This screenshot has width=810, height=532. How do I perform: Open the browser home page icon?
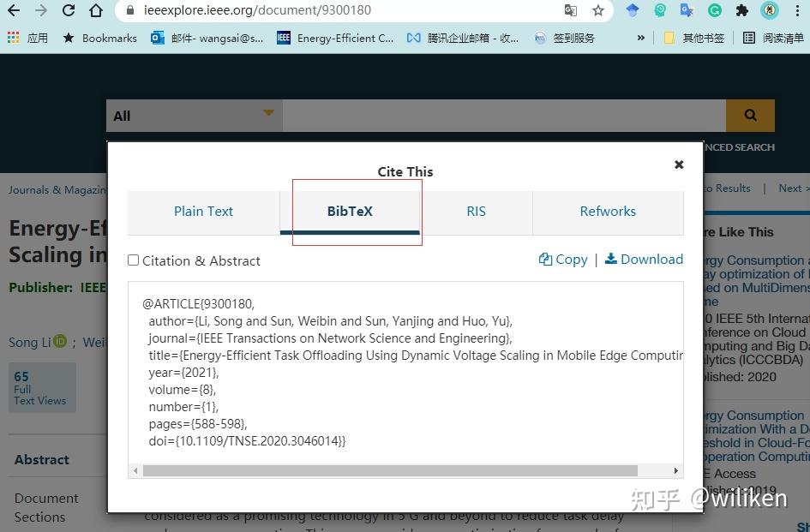[95, 10]
